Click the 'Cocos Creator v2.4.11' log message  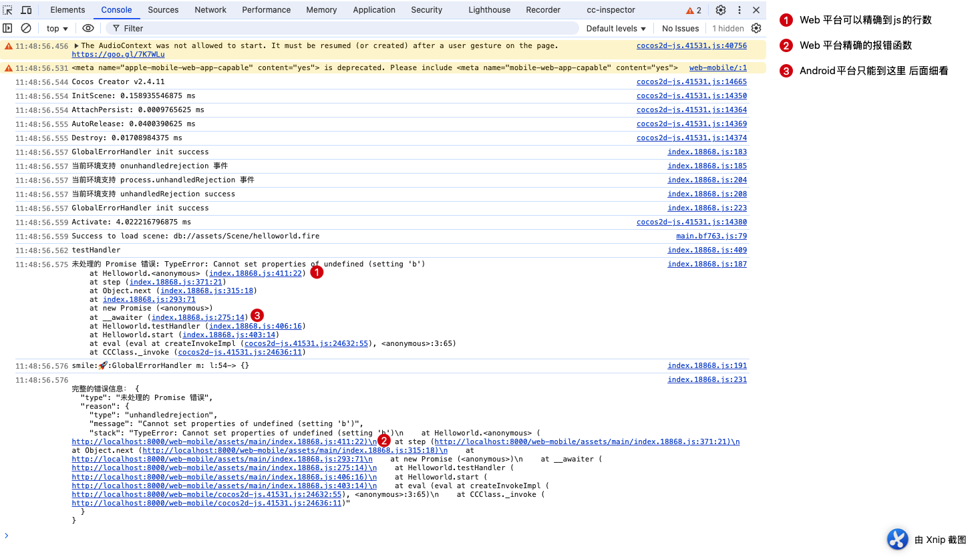118,82
